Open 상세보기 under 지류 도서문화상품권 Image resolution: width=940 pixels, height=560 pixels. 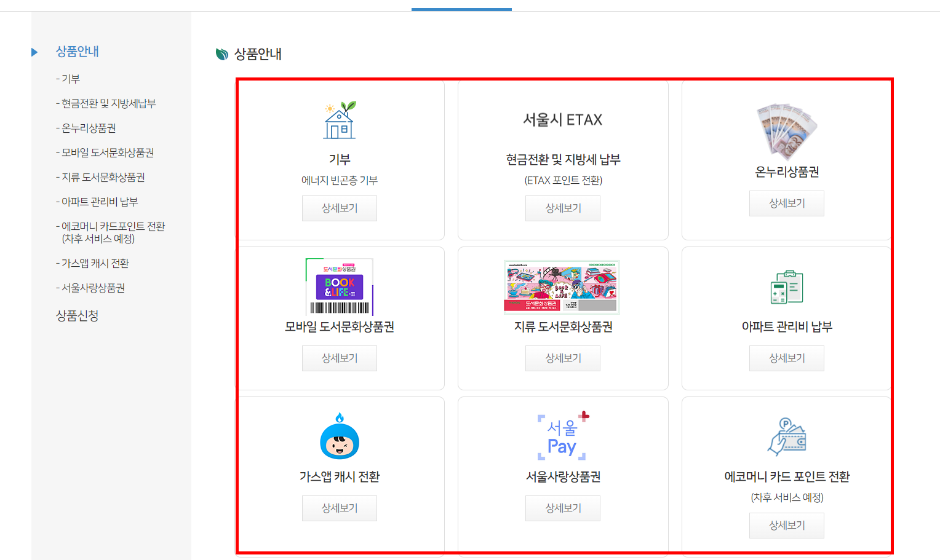(563, 358)
